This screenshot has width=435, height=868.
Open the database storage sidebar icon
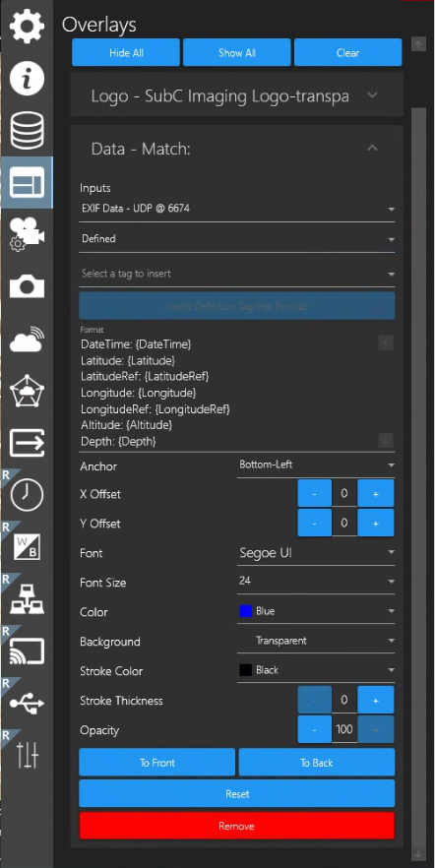[27, 130]
